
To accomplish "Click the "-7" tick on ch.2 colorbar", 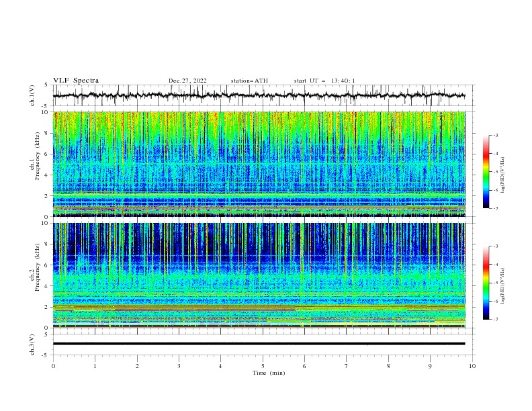I will tap(495, 320).
